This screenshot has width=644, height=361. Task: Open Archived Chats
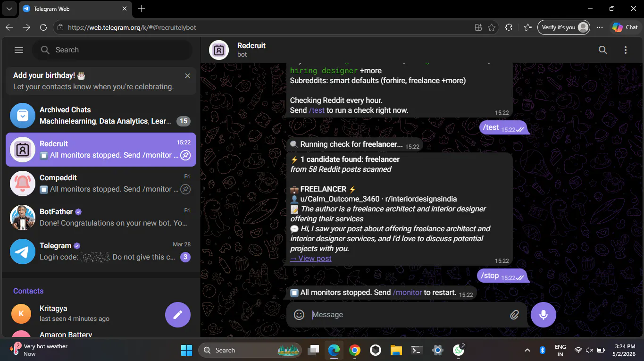coord(101,116)
